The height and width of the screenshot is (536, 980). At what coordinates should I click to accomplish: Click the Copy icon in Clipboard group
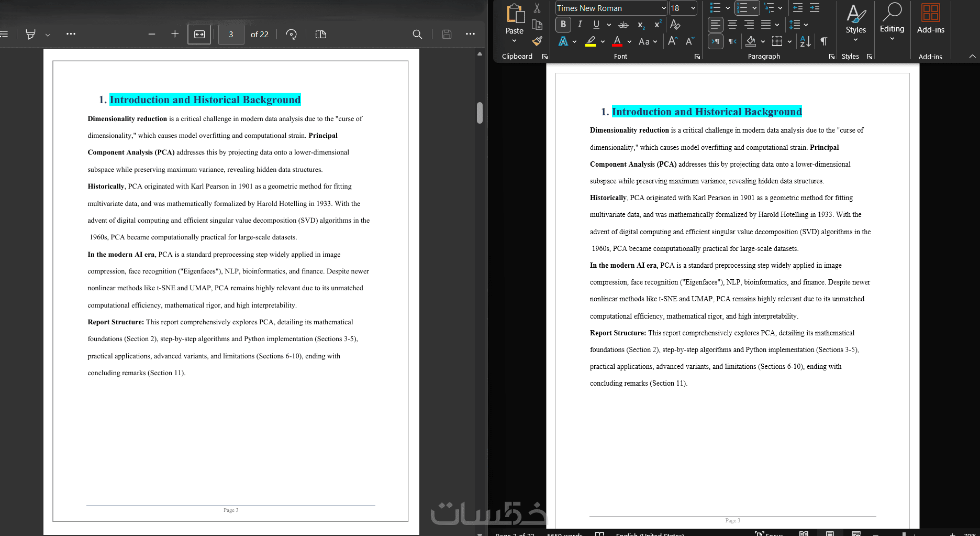click(537, 25)
